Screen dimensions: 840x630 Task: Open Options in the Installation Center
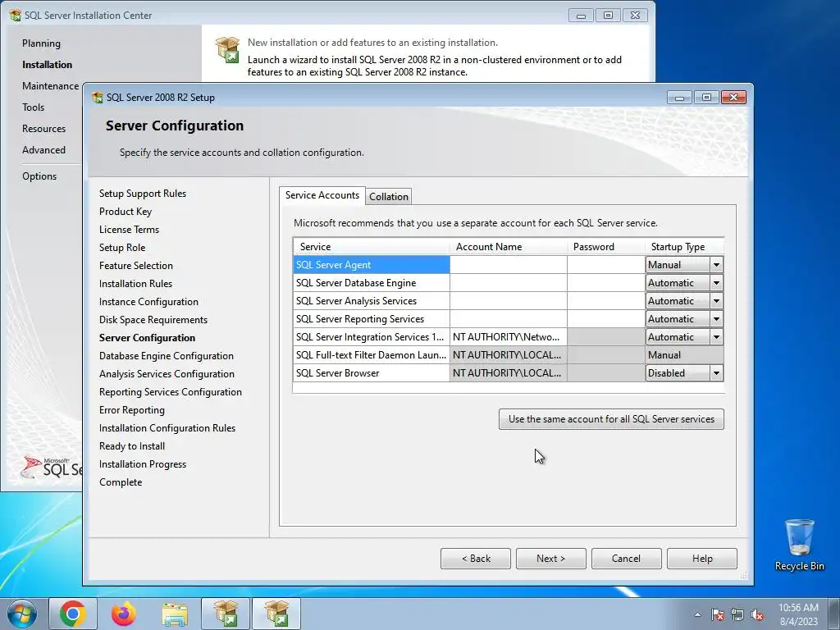(39, 176)
